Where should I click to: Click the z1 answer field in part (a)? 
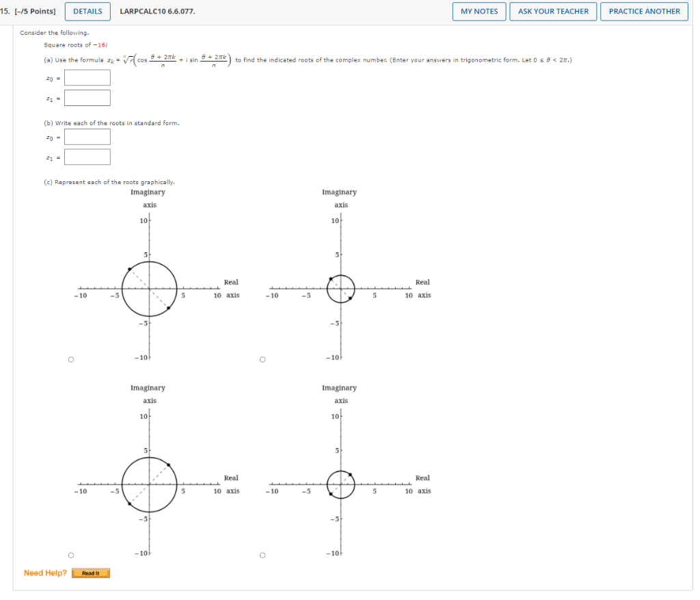[87, 97]
